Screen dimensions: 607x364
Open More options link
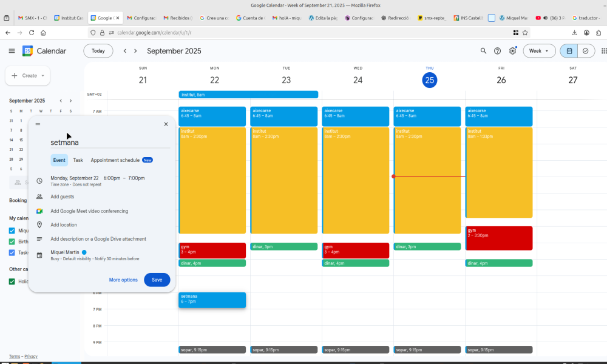click(x=123, y=280)
